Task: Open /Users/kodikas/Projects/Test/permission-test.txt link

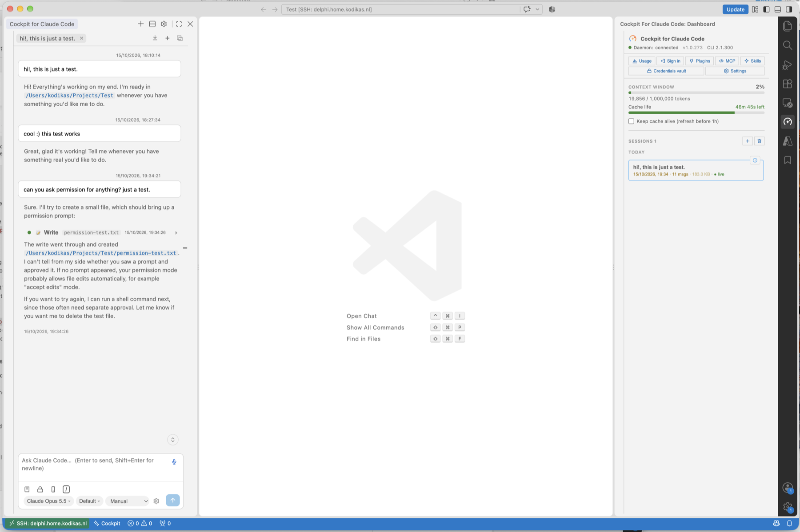Action: click(x=101, y=253)
